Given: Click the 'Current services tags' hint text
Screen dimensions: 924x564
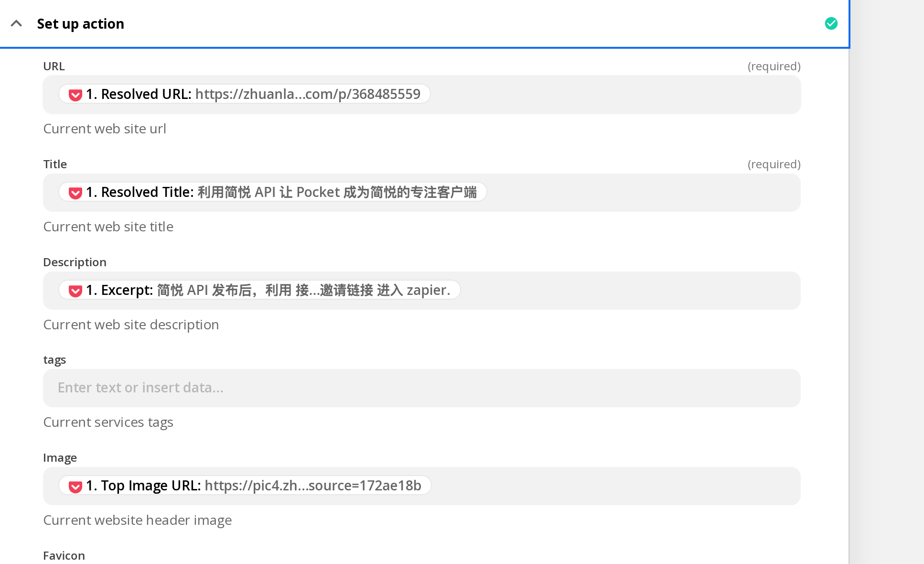Looking at the screenshot, I should click(108, 423).
